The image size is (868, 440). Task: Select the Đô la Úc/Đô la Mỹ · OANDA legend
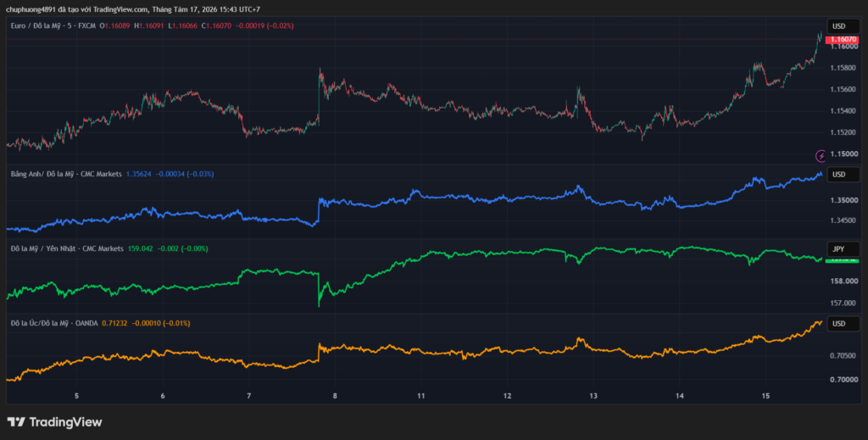point(54,323)
